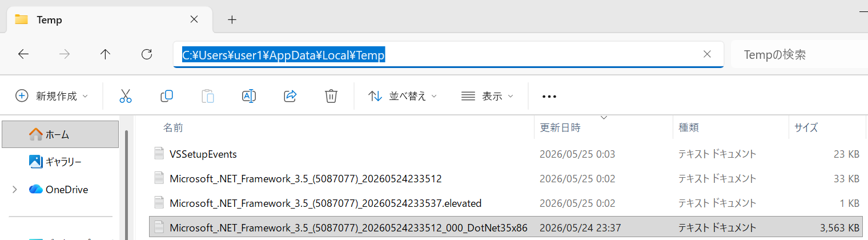Sort by 種類 column header
Image resolution: width=868 pixels, height=240 pixels.
tap(688, 128)
